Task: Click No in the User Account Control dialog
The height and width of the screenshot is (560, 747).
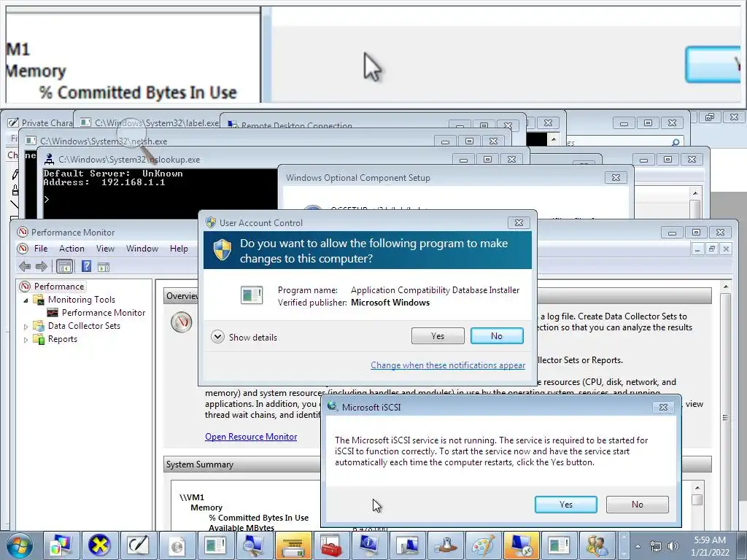Action: [497, 335]
